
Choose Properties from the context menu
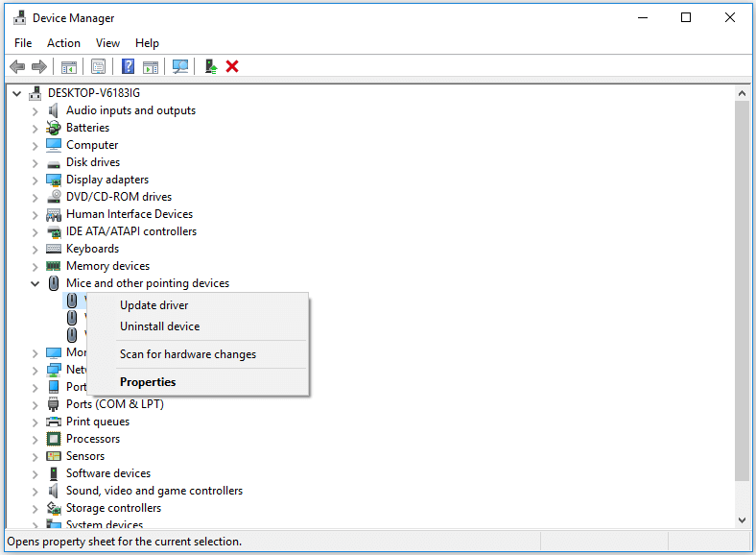(198, 382)
